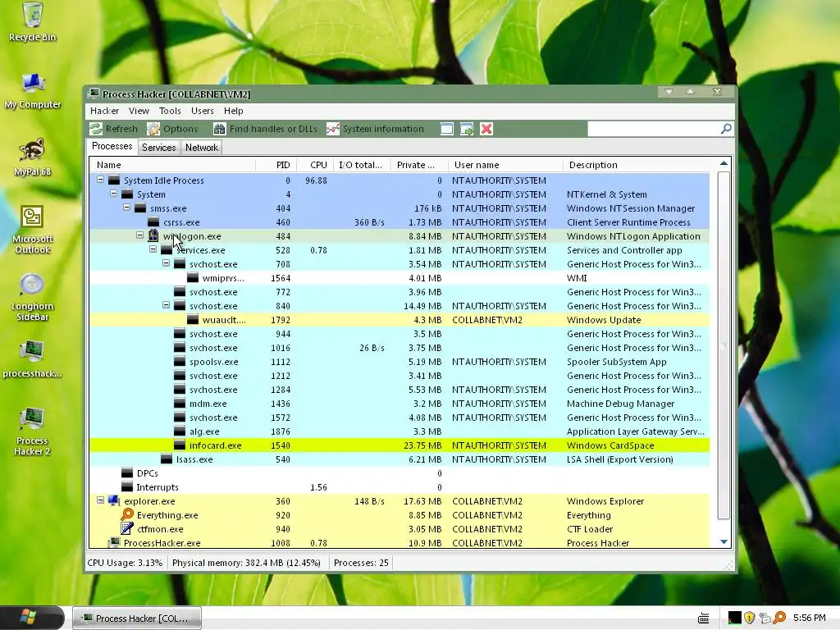Select the wuauclt process row
Screen dimensions: 840x630
click(x=399, y=320)
